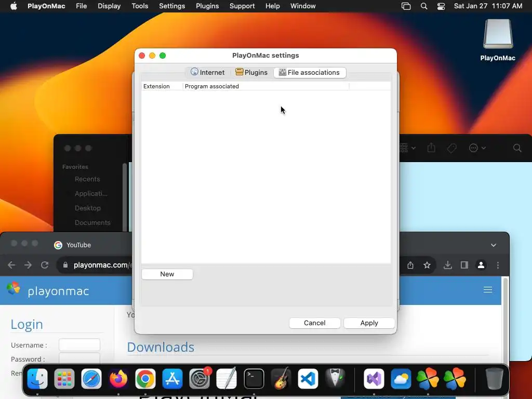Open GarageBand from the Dock
This screenshot has height=399, width=532.
[x=281, y=379]
